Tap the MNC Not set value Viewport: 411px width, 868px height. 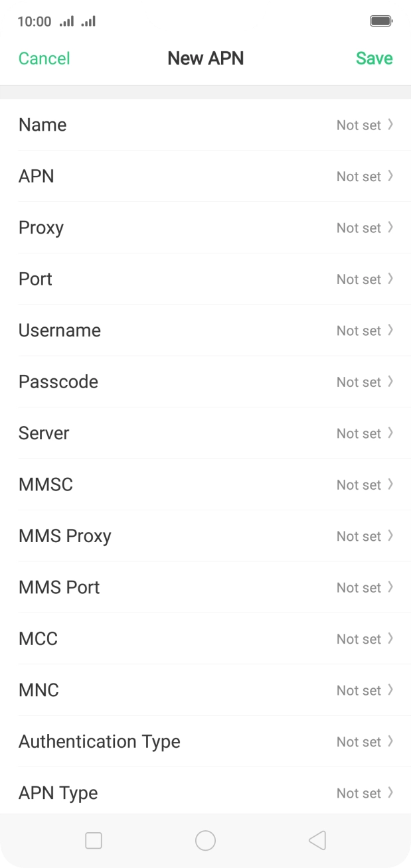tap(359, 691)
